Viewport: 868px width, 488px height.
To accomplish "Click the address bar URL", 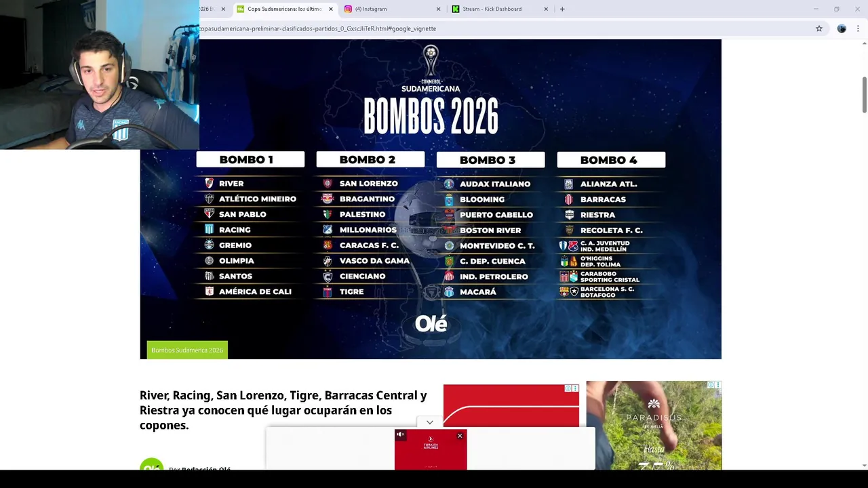I will [317, 28].
